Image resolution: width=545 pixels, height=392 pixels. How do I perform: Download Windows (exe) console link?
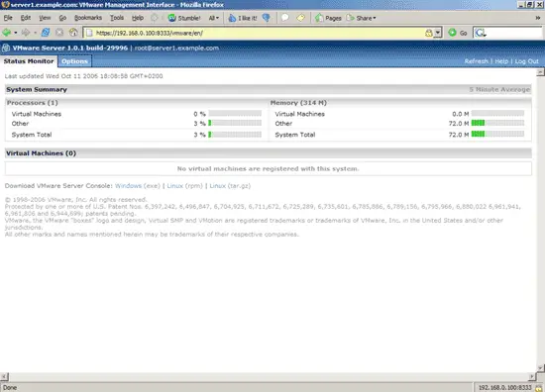[128, 186]
